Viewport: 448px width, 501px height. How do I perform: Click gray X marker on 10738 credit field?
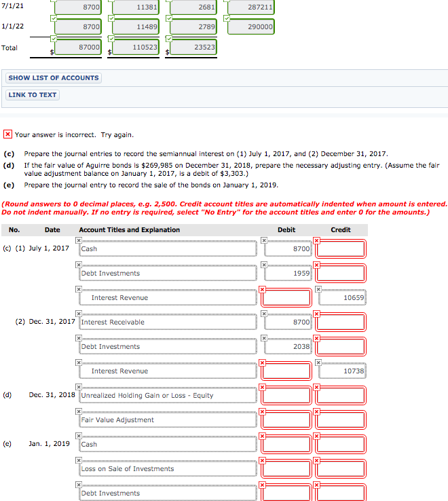coord(318,363)
